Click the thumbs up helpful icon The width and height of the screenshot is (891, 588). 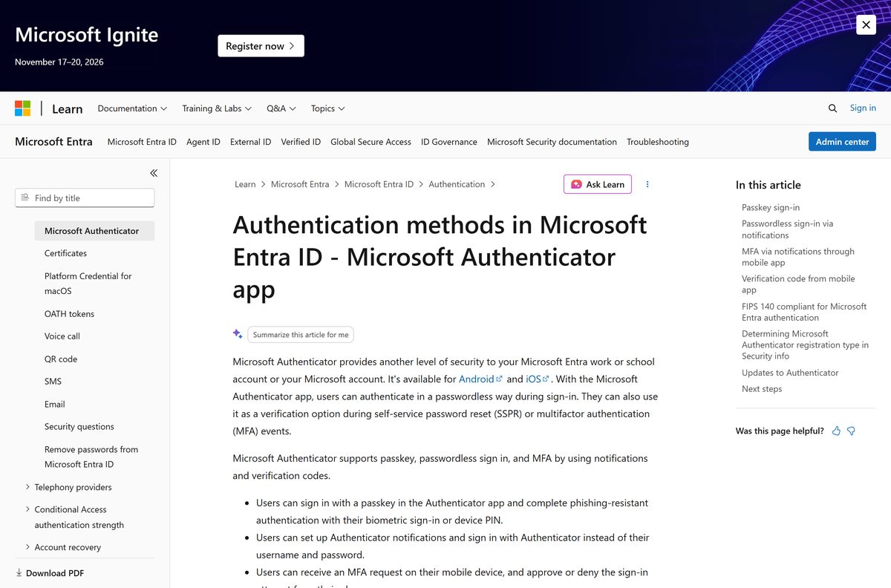pyautogui.click(x=837, y=431)
